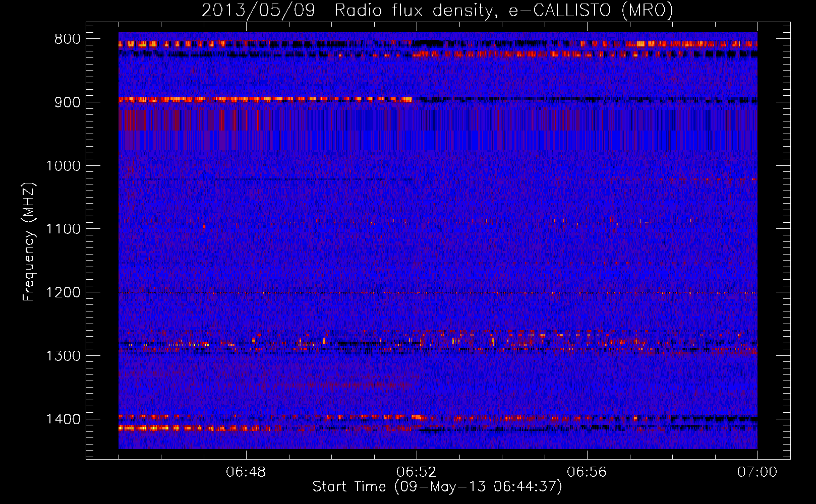Click the 900 frequency tick label
The height and width of the screenshot is (504, 816).
(x=68, y=102)
